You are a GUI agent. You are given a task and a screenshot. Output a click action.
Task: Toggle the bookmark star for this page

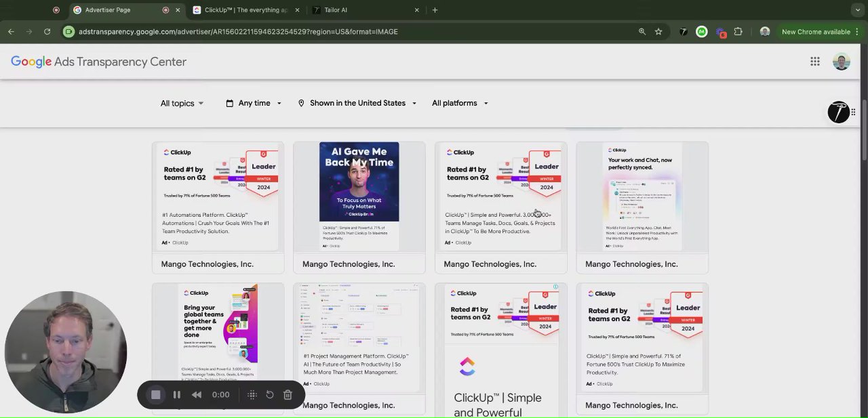658,31
